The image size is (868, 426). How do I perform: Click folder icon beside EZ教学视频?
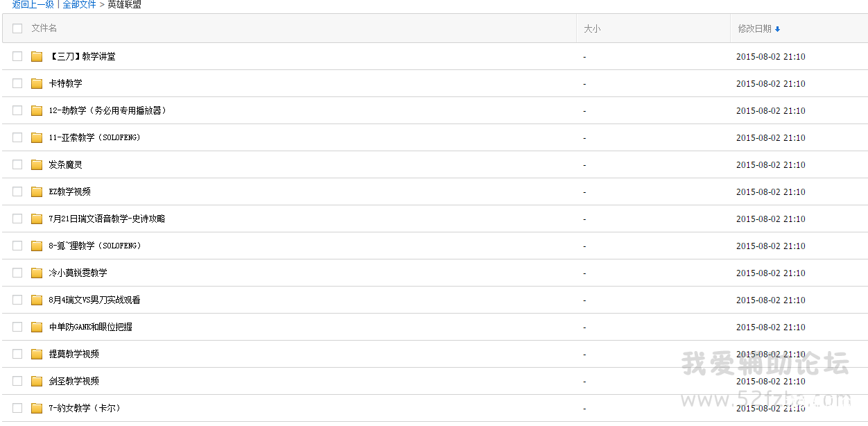pyautogui.click(x=37, y=191)
